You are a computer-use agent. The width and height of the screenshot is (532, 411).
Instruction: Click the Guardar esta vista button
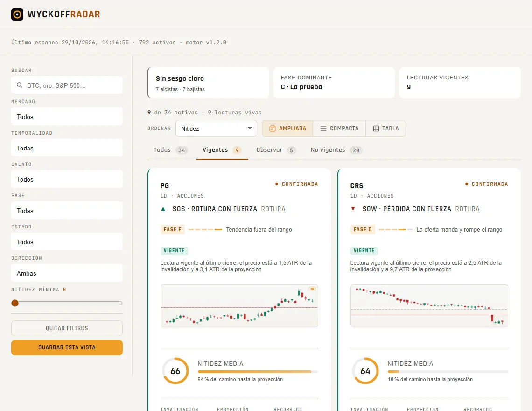(67, 347)
